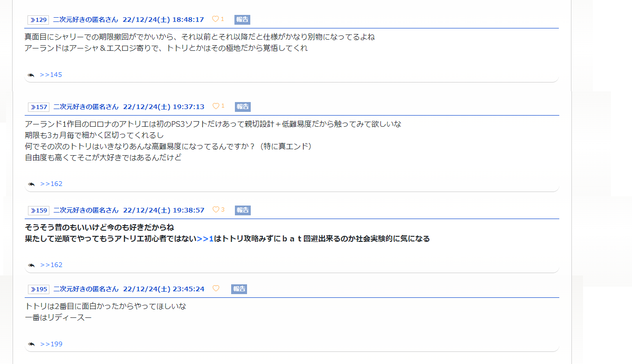The image size is (632, 364).
Task: Open reply link >>162 under post 159
Action: 51,265
